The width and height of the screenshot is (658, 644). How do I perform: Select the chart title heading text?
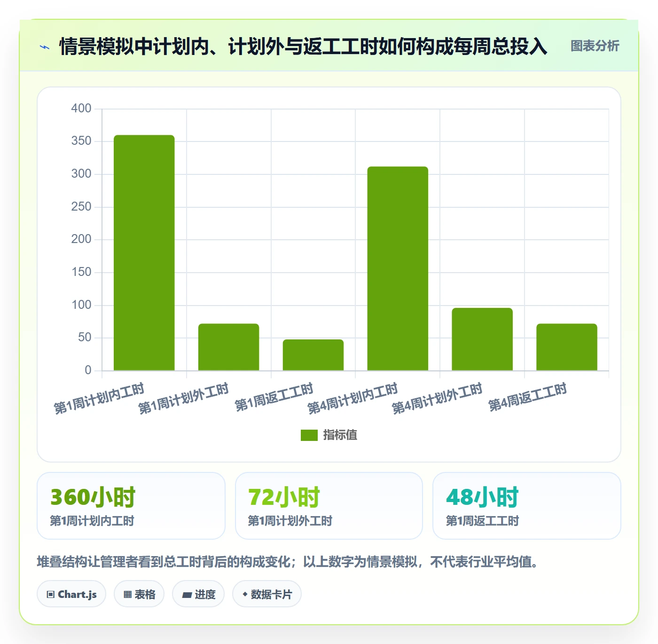point(303,47)
